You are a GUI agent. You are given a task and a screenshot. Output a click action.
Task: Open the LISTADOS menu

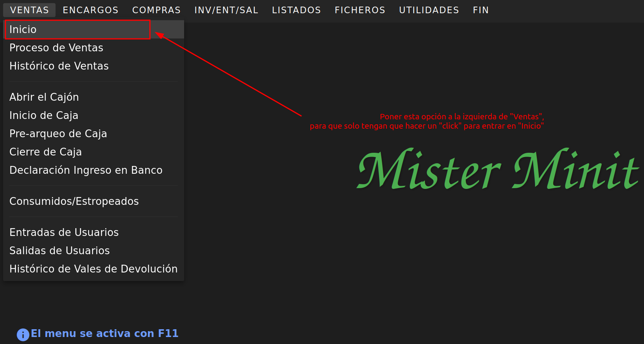click(296, 10)
